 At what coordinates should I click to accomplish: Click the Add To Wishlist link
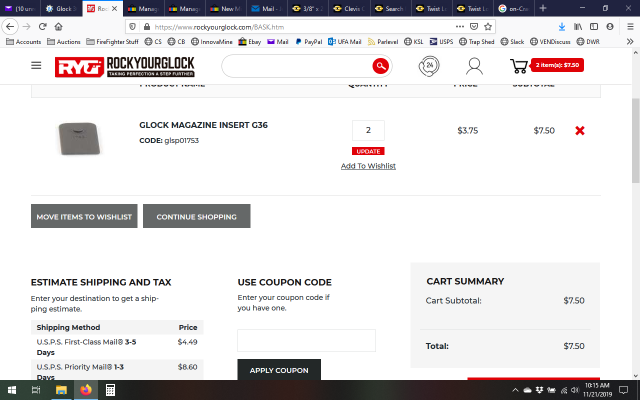point(368,166)
